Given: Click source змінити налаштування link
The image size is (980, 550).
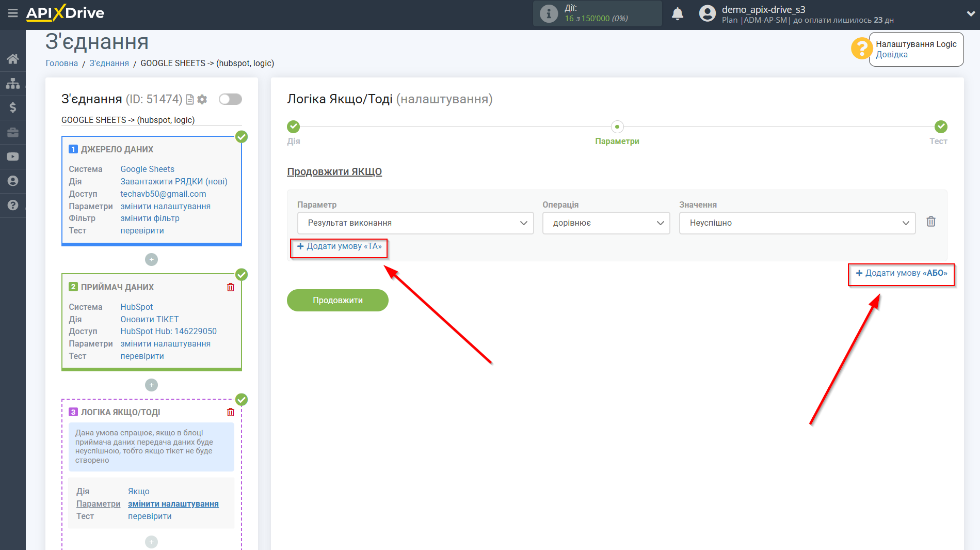Looking at the screenshot, I should click(x=165, y=206).
